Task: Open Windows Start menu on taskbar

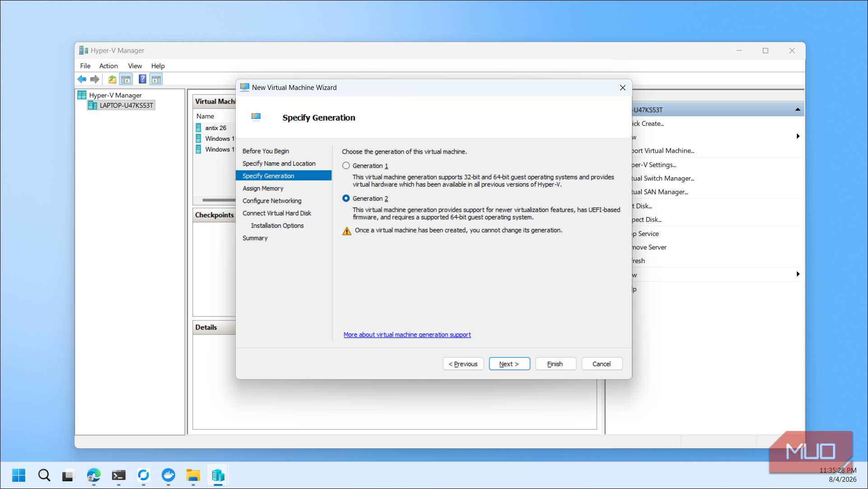Action: click(19, 475)
